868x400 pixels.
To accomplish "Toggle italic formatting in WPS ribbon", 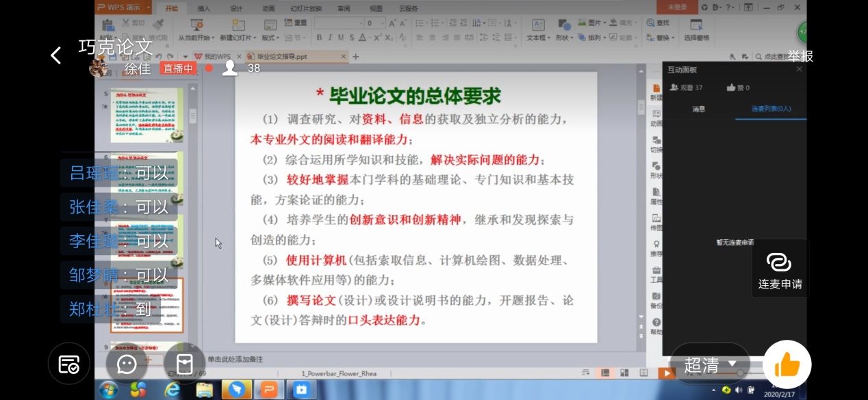I will click(329, 38).
